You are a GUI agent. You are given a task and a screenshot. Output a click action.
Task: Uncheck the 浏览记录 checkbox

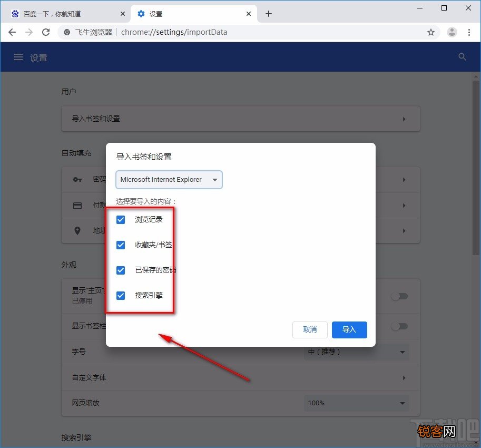pos(121,220)
